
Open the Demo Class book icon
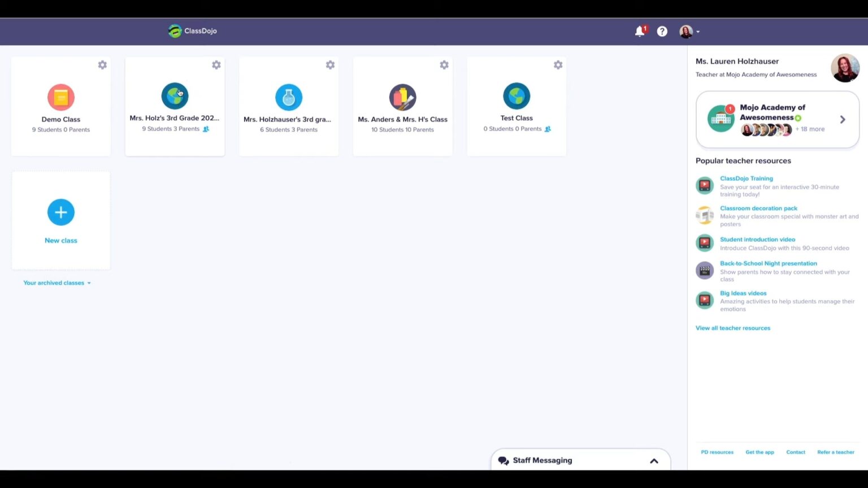[61, 97]
